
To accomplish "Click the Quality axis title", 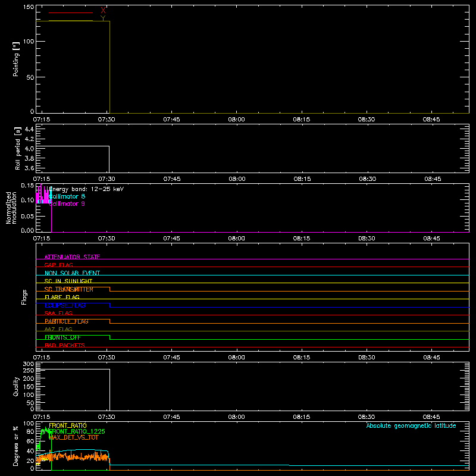I will click(16, 386).
